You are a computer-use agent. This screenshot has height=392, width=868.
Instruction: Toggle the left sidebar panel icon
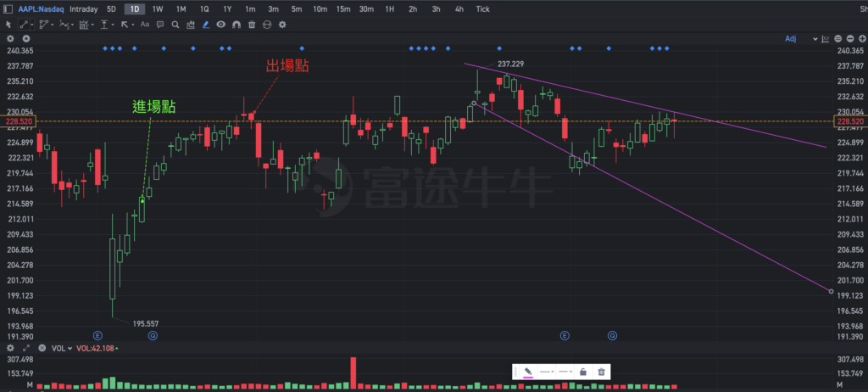point(8,8)
